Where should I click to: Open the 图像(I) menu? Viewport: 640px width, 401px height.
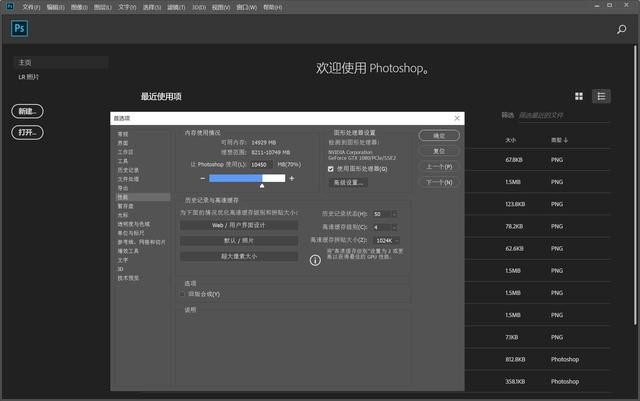[x=79, y=7]
